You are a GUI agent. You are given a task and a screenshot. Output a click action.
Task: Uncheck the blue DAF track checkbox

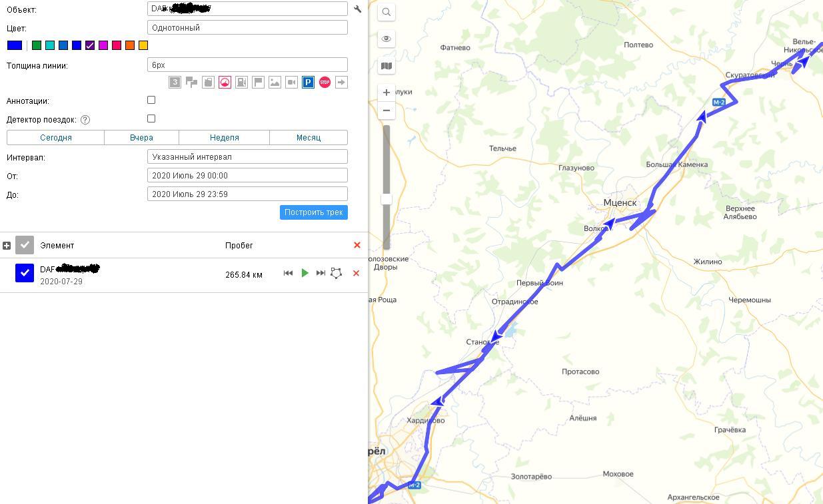(x=25, y=273)
